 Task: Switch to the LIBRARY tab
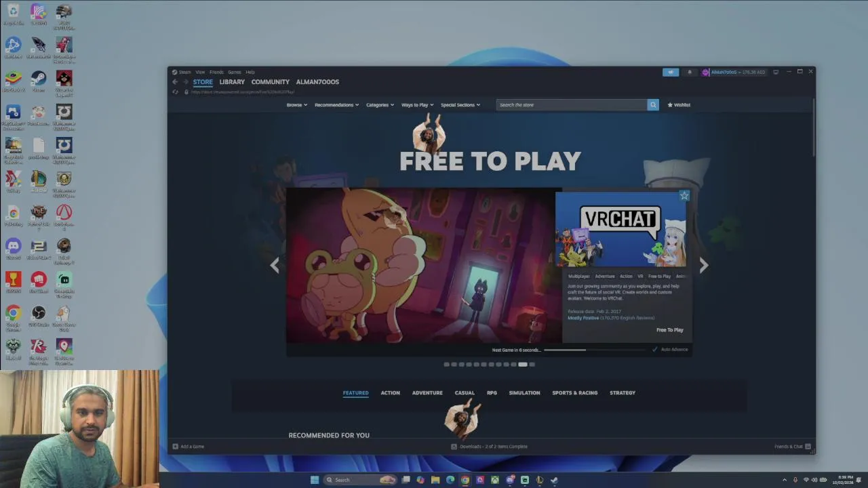click(x=232, y=82)
